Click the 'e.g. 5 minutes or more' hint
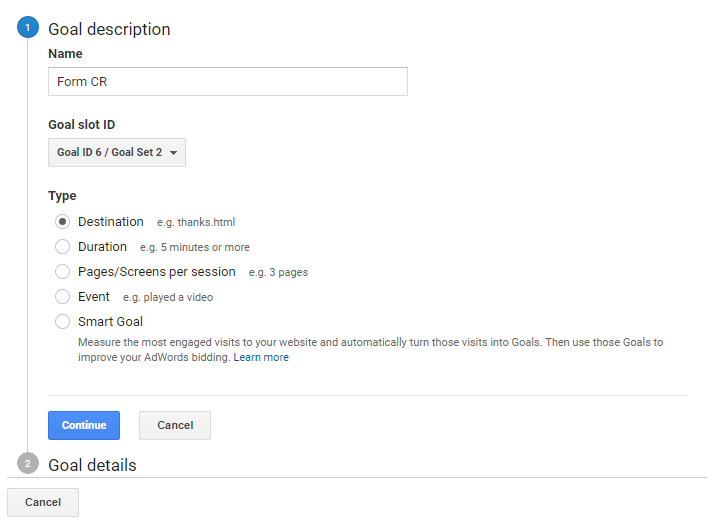The height and width of the screenshot is (531, 717). pos(195,247)
